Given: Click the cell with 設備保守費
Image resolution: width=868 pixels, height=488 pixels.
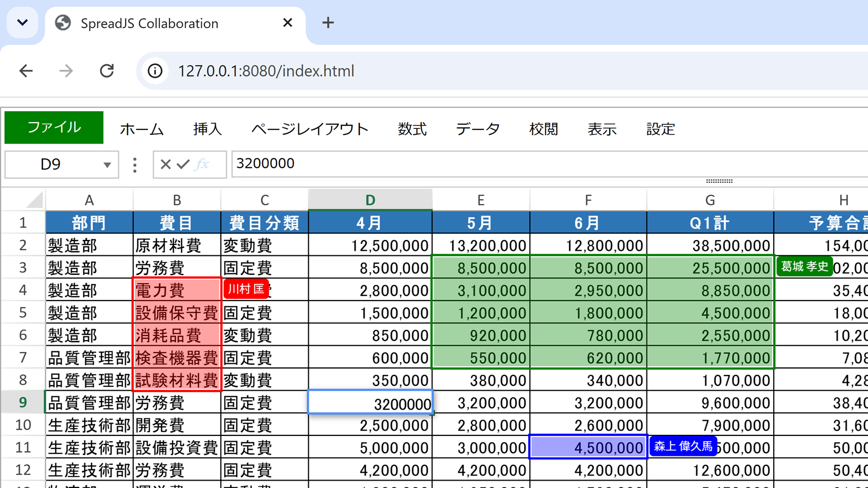Looking at the screenshot, I should pos(177,313).
